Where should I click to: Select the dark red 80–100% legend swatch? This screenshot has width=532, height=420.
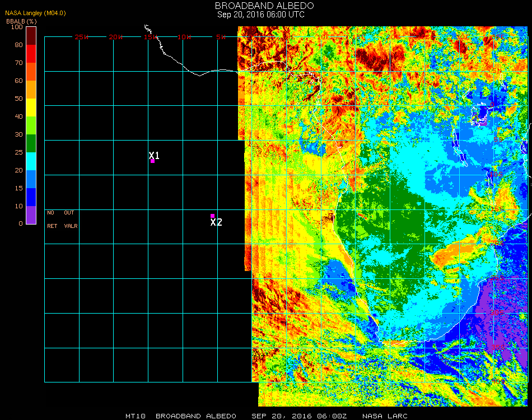click(x=31, y=35)
